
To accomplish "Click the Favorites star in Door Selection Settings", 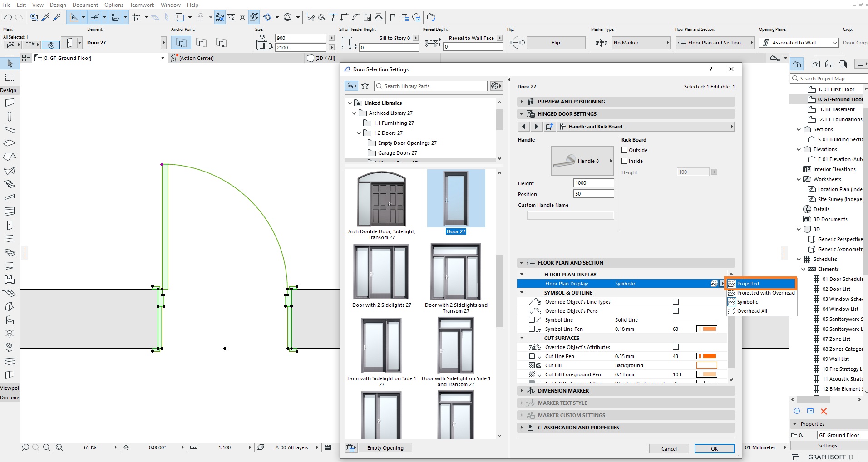I will pyautogui.click(x=365, y=86).
